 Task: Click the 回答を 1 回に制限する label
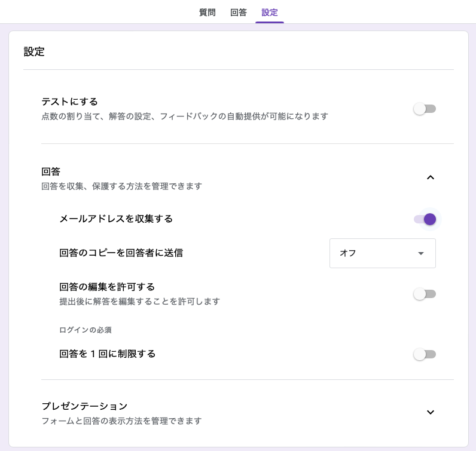(x=108, y=354)
